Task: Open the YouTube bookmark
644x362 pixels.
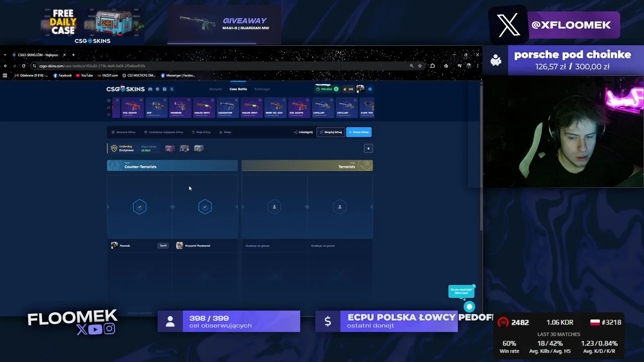Action: click(84, 75)
